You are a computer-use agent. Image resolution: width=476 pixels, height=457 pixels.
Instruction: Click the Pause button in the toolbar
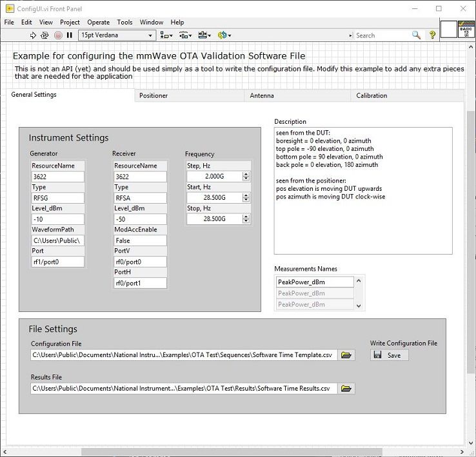click(x=70, y=35)
